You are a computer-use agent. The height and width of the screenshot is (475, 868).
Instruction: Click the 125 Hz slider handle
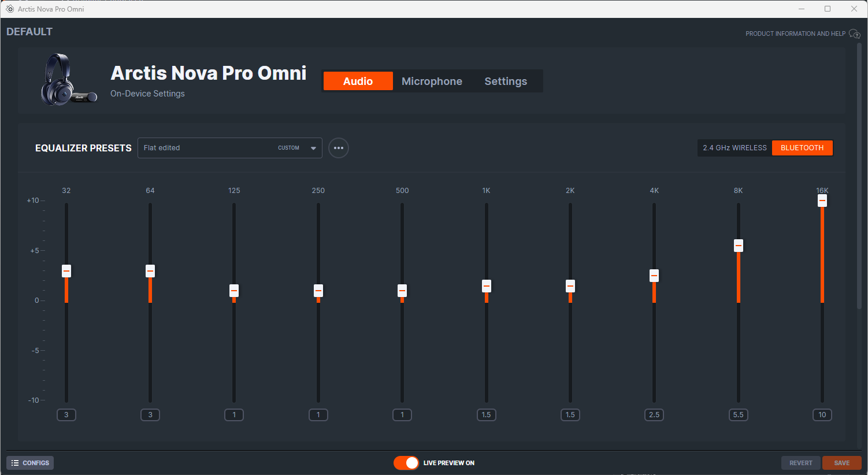(x=234, y=291)
